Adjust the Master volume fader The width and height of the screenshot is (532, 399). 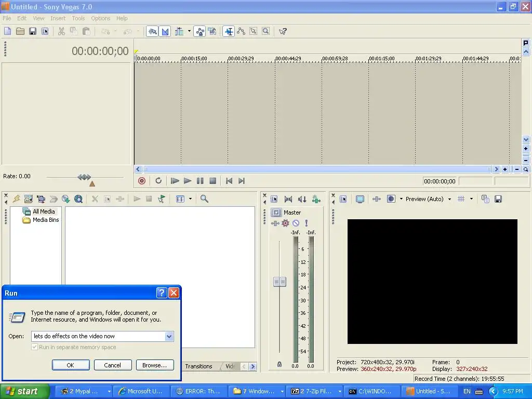tap(280, 282)
